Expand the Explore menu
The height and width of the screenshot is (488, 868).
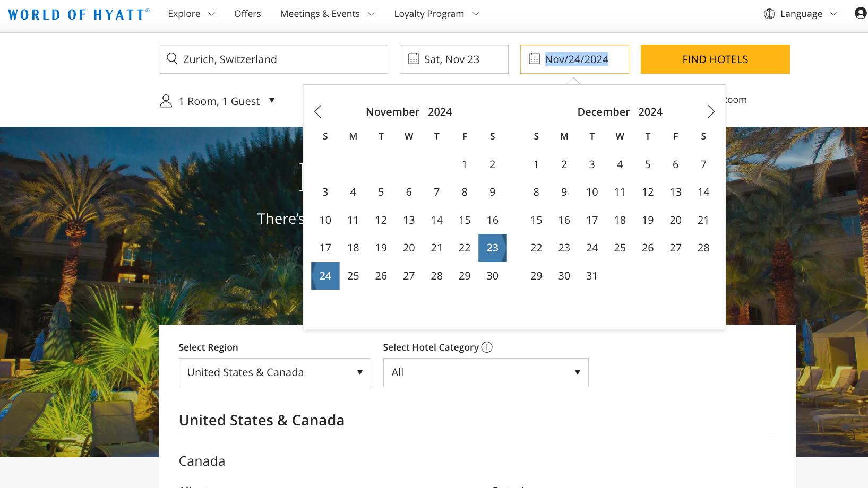coord(191,14)
